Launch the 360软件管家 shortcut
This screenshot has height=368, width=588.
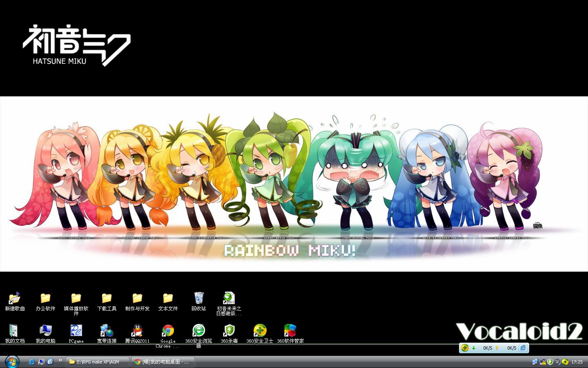coord(290,334)
